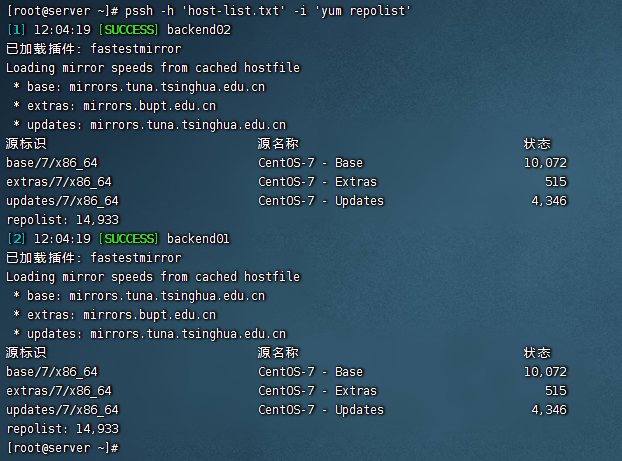The height and width of the screenshot is (461, 622).
Task: Click the green SUCCESS label for backend01
Action: tap(129, 239)
